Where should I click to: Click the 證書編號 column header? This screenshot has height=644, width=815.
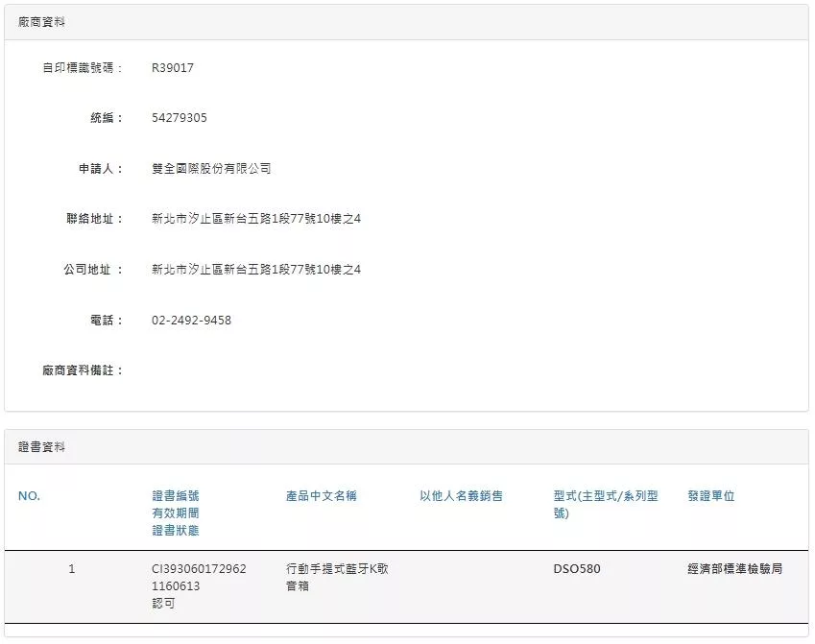(176, 496)
